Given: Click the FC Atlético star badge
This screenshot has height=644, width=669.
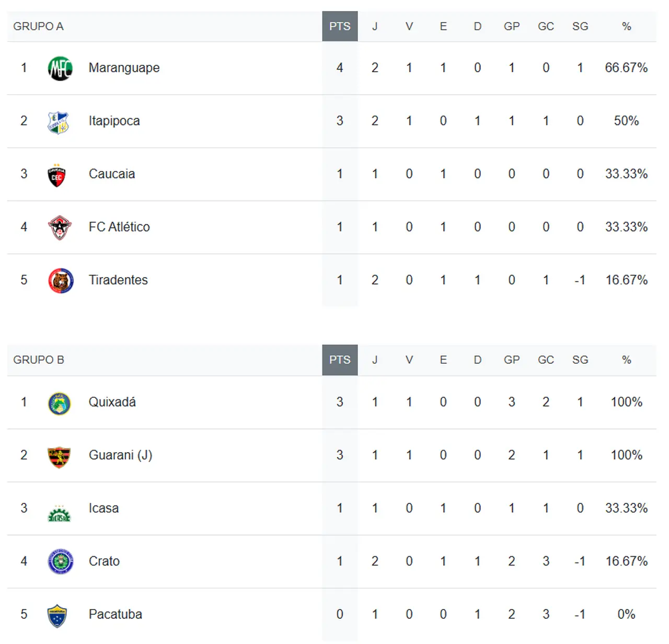Looking at the screenshot, I should (60, 227).
